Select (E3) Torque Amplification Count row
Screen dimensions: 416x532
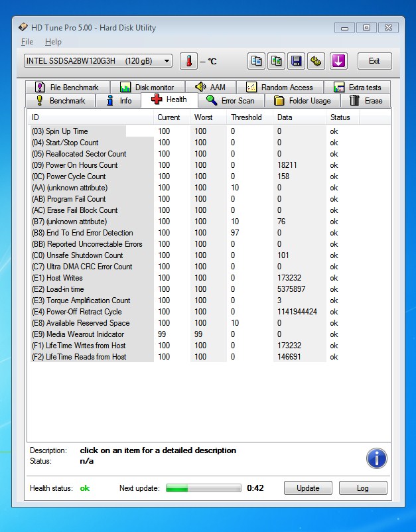[209, 300]
